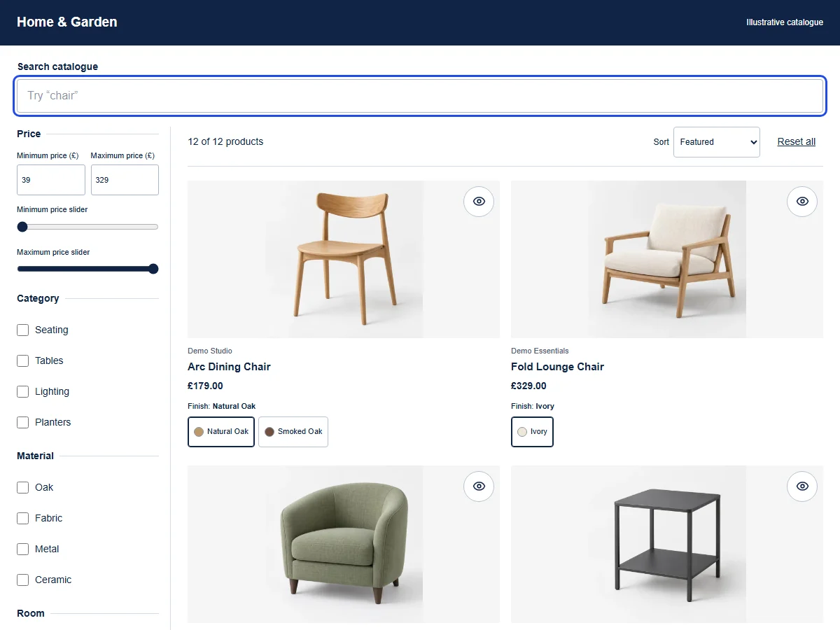
Task: Click the Minimum price slider handle
Action: [22, 227]
